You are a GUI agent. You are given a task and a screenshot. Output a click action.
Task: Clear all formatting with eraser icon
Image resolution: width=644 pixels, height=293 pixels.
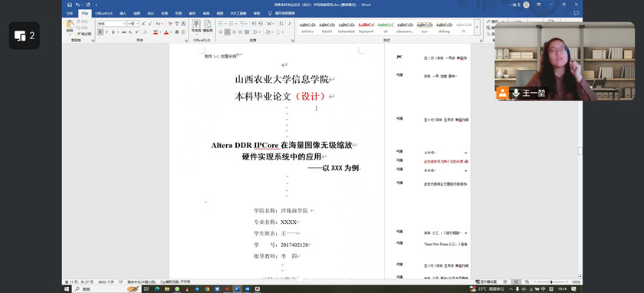(170, 24)
